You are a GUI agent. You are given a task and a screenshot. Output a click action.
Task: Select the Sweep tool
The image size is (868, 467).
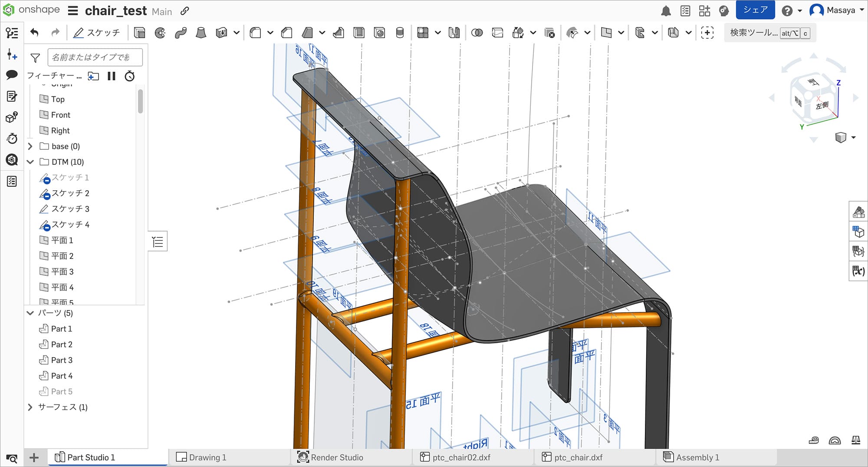click(180, 33)
